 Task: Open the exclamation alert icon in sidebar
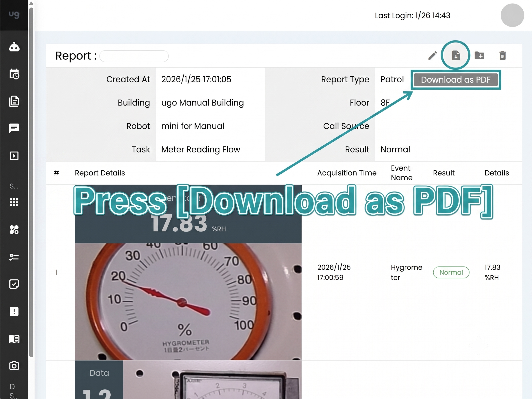pos(14,311)
